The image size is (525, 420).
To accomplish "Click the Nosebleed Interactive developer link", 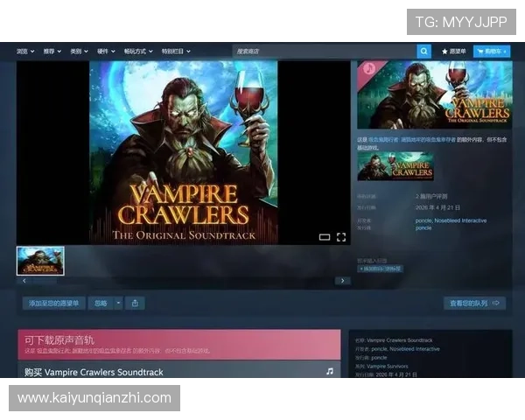I will point(460,220).
